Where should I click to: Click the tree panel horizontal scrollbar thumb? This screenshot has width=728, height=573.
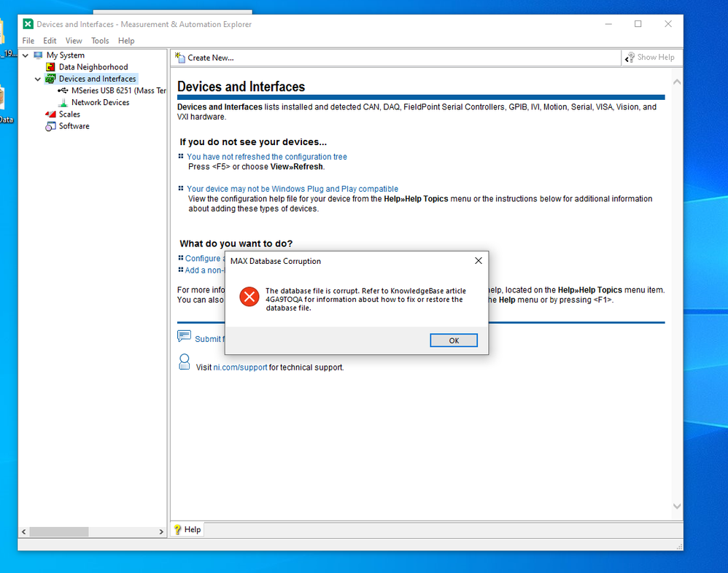(x=59, y=531)
